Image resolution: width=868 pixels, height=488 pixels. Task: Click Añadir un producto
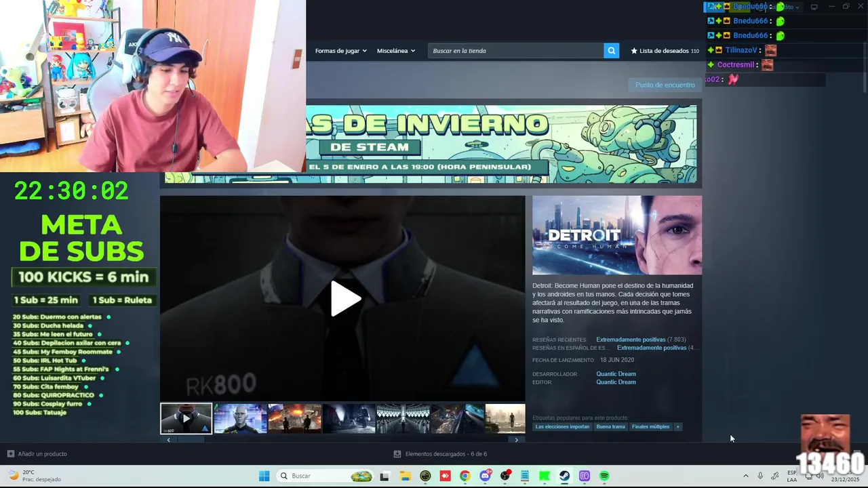point(37,454)
